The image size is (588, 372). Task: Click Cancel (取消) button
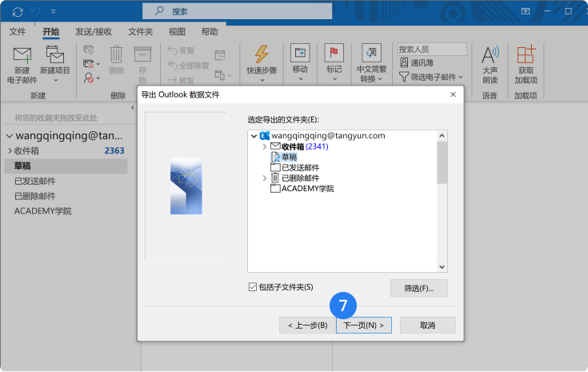point(427,325)
